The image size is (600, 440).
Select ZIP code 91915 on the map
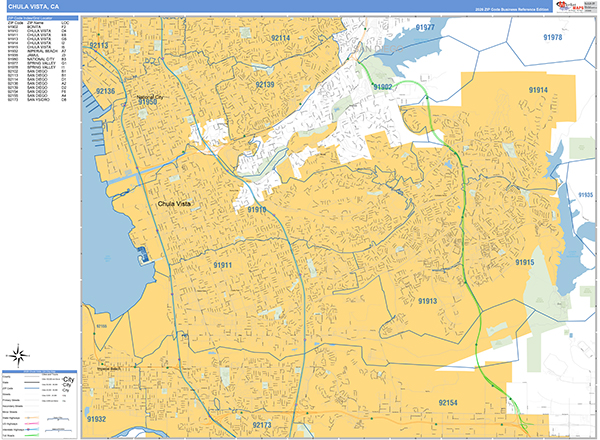[525, 262]
